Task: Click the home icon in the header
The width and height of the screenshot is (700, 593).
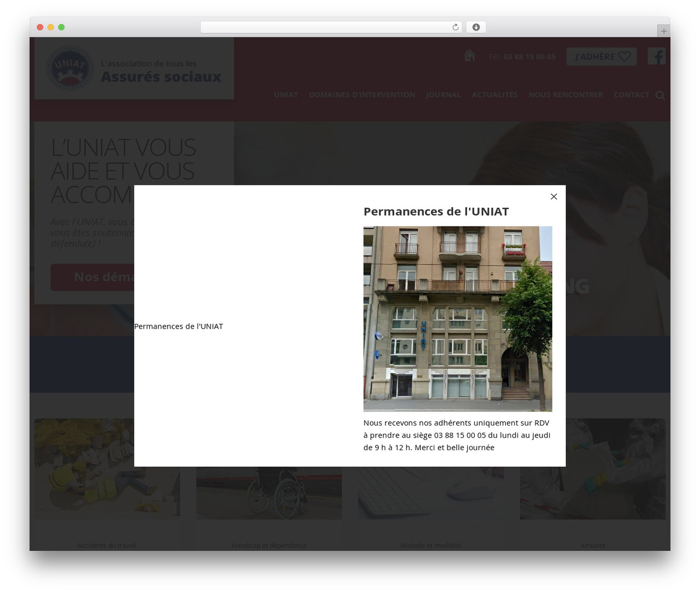Action: (x=469, y=56)
